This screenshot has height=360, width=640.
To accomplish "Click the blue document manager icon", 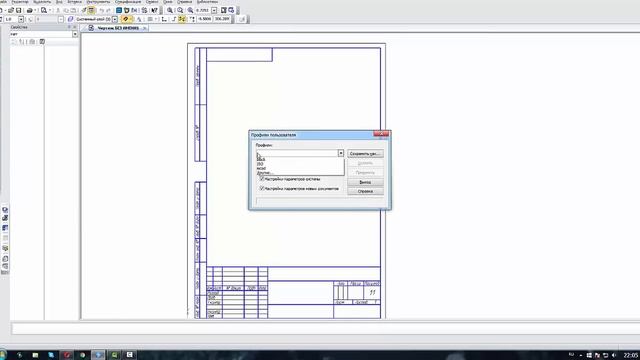I will (x=119, y=10).
